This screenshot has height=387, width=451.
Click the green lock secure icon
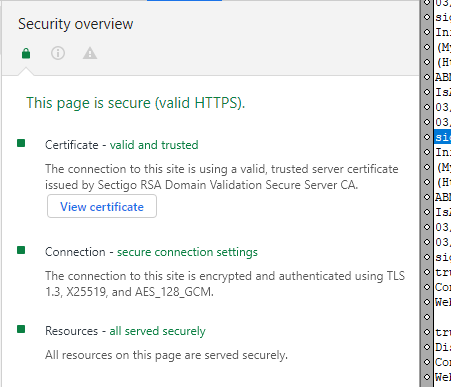coord(26,53)
